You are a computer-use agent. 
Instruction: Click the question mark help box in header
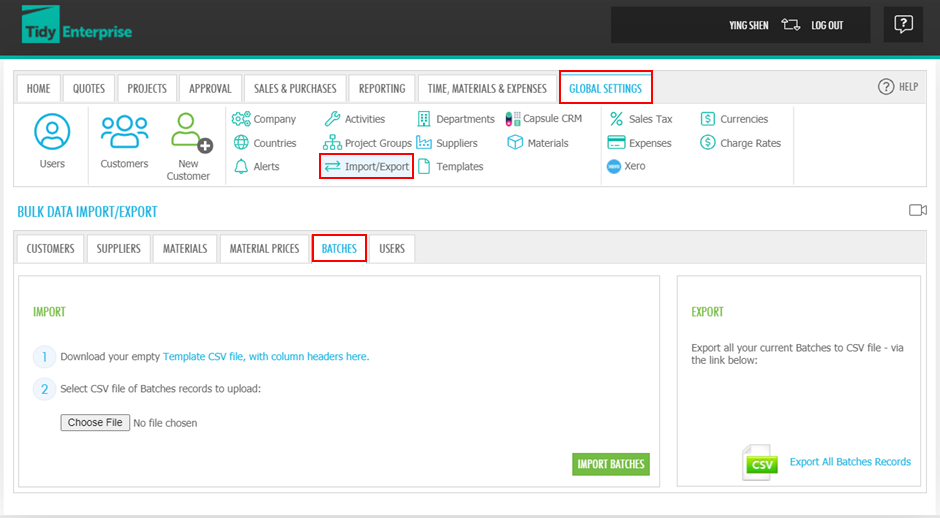point(903,25)
